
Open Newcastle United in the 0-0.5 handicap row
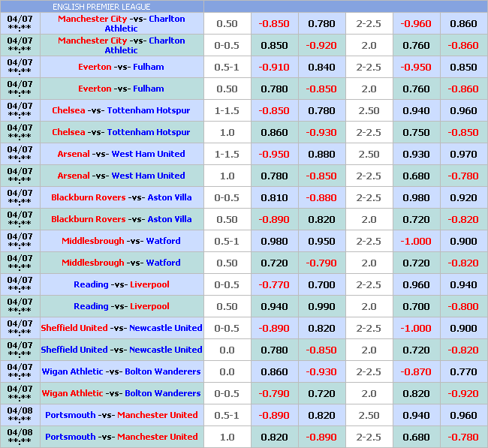pos(165,328)
